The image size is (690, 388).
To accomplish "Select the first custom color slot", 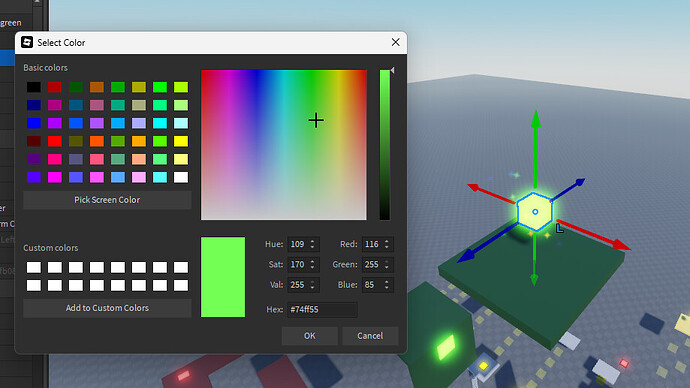I will pos(34,267).
